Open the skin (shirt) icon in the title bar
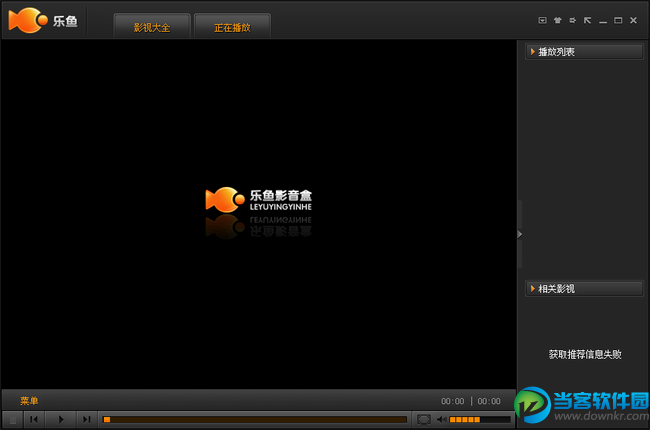650x430 pixels. 558,20
